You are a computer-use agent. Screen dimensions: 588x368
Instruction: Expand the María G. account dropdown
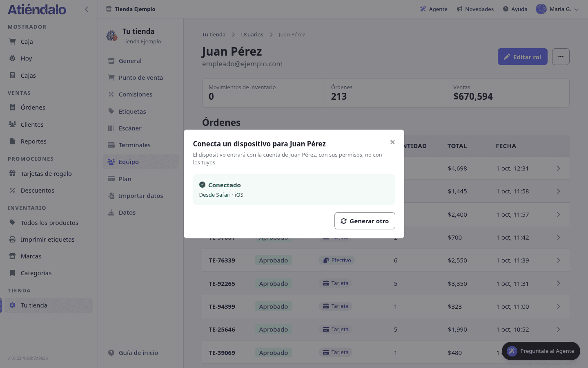click(x=557, y=9)
